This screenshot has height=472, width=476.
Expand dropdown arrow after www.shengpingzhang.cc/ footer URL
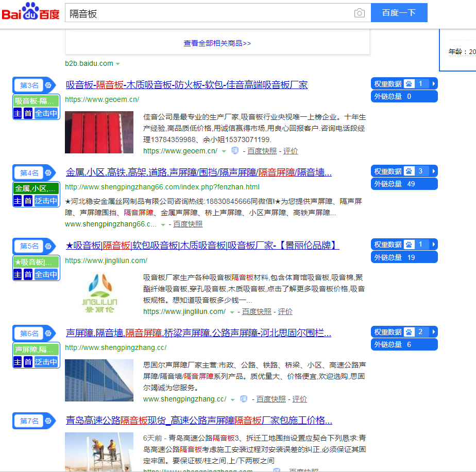click(x=232, y=399)
